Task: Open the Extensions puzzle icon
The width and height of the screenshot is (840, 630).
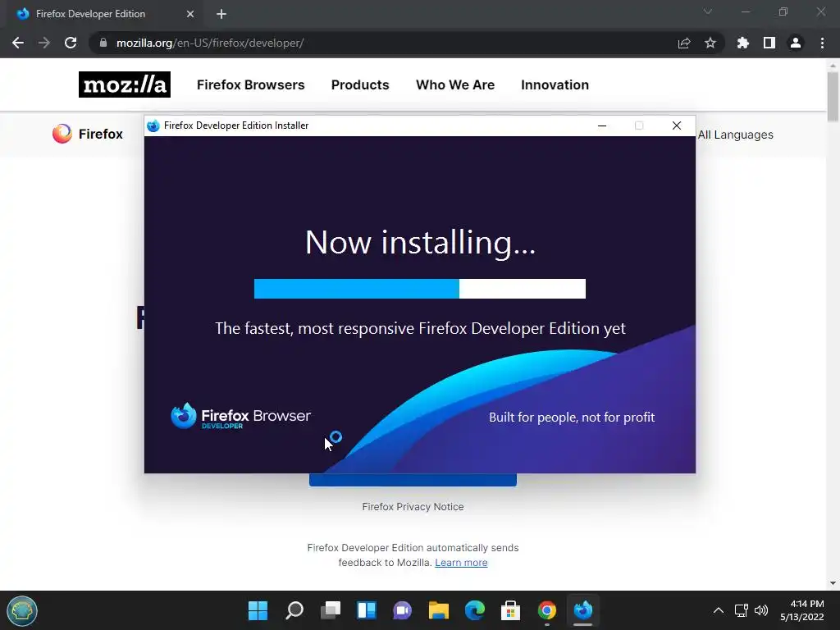Action: [x=743, y=43]
